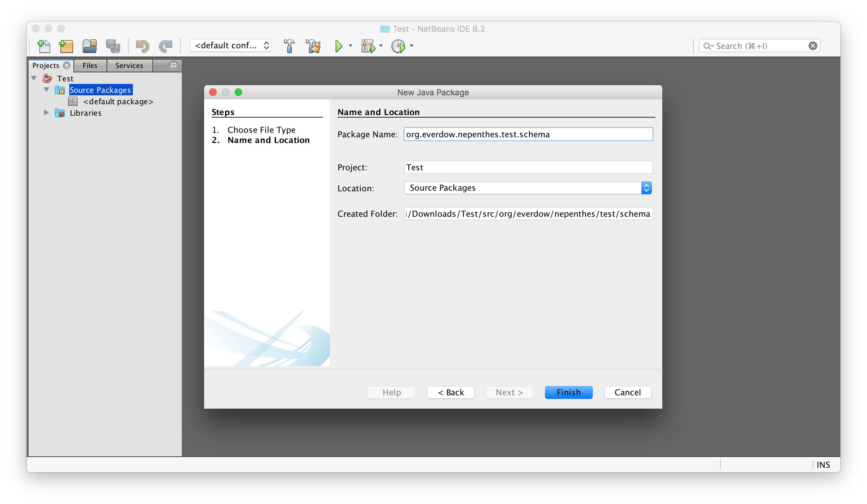Open the Profile Project dropdown arrow

click(412, 46)
